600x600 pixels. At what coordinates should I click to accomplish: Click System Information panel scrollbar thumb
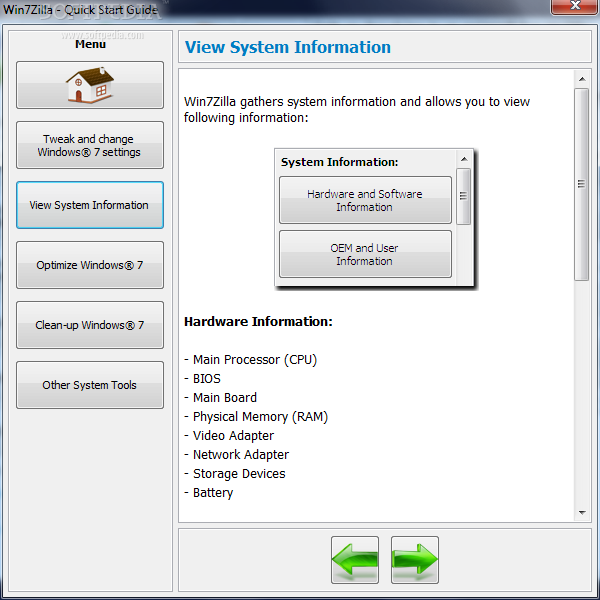tap(463, 196)
